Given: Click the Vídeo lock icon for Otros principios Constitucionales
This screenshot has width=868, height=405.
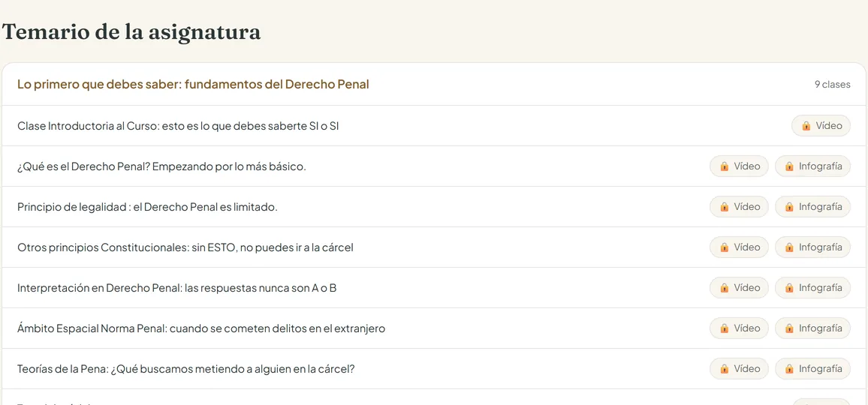Looking at the screenshot, I should (x=724, y=247).
